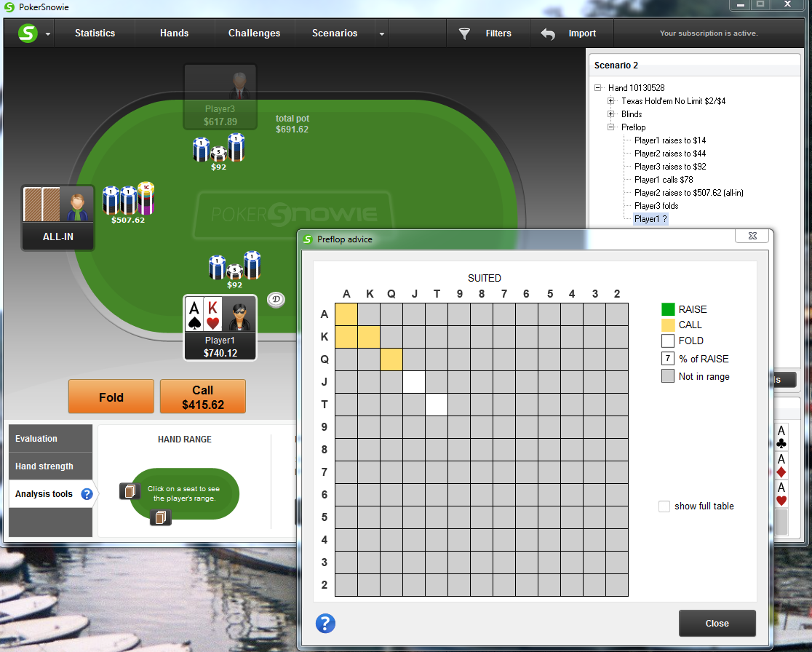The image size is (812, 652).
Task: Close the Preflop advice dialog with X
Action: pyautogui.click(x=753, y=236)
